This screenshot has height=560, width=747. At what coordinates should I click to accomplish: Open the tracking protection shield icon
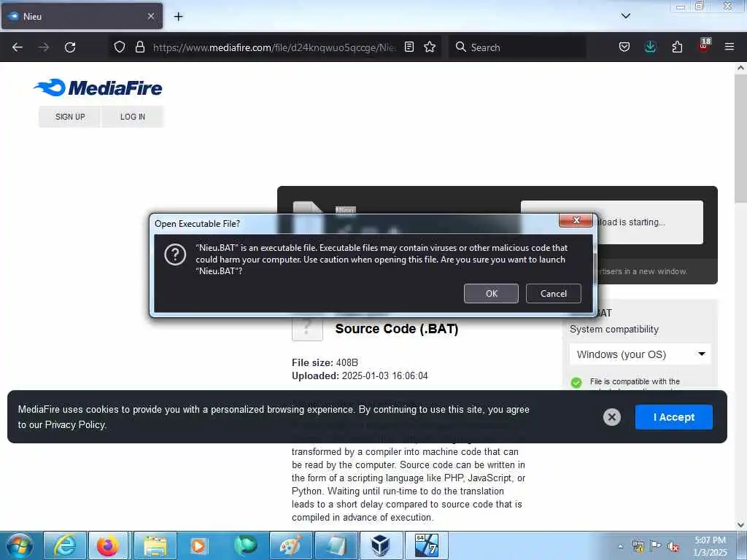(x=120, y=47)
